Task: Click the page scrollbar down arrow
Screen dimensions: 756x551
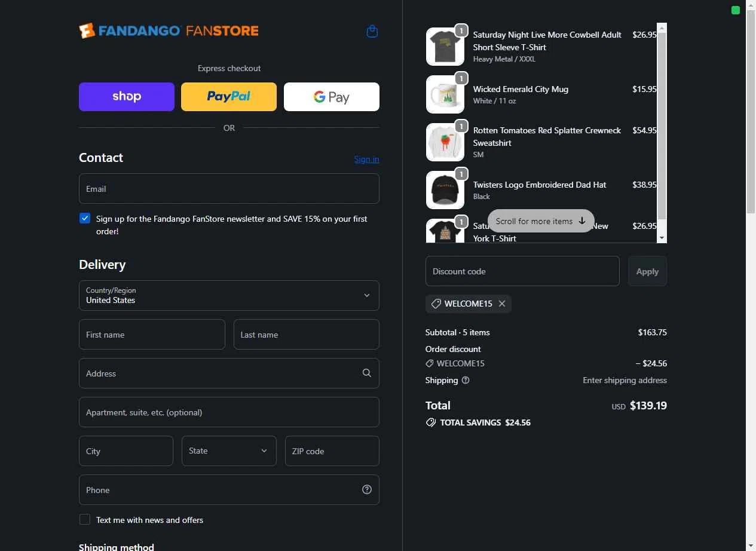Action: coord(751,546)
